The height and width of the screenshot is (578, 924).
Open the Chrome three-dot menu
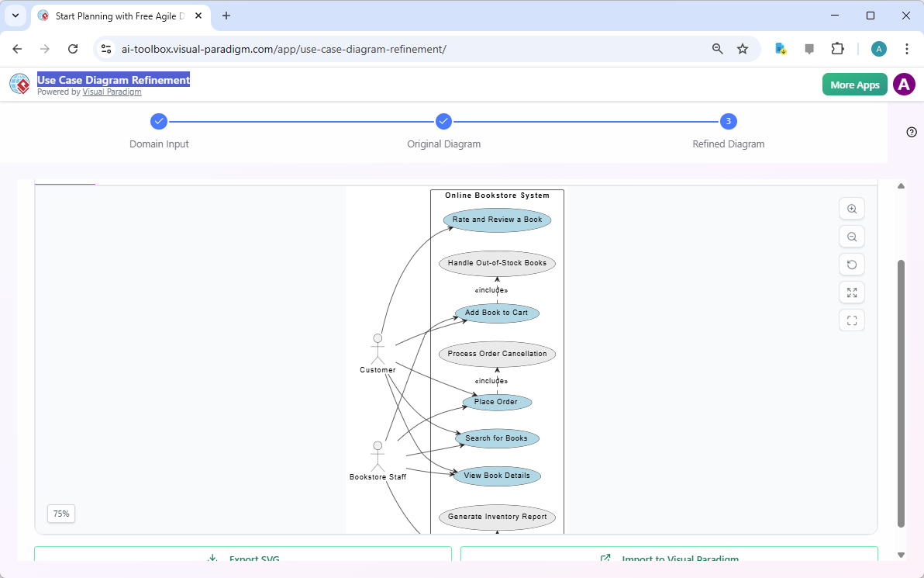(x=907, y=48)
